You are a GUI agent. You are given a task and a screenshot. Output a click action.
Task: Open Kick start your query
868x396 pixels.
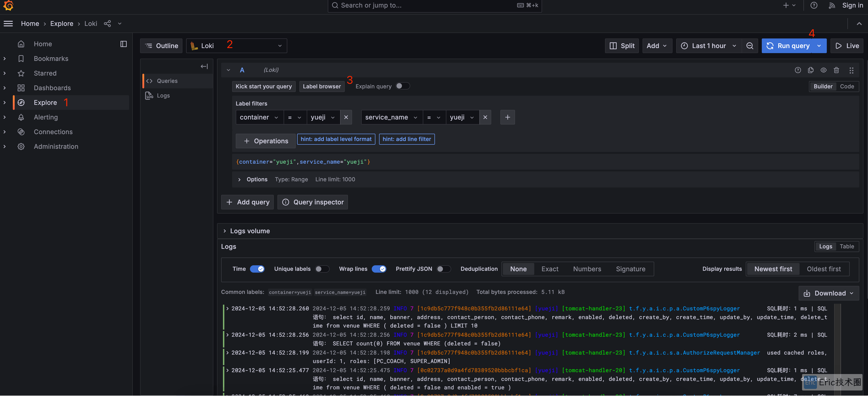[264, 86]
